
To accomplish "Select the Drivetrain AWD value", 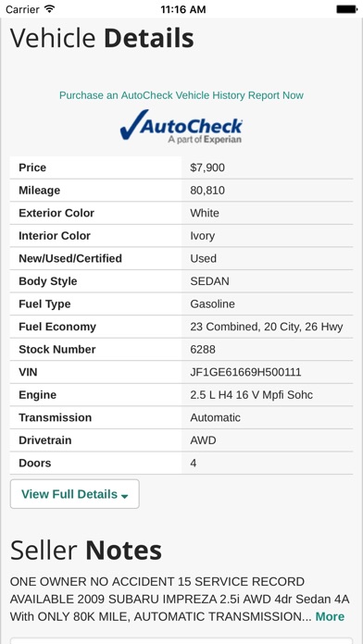I will (x=203, y=440).
